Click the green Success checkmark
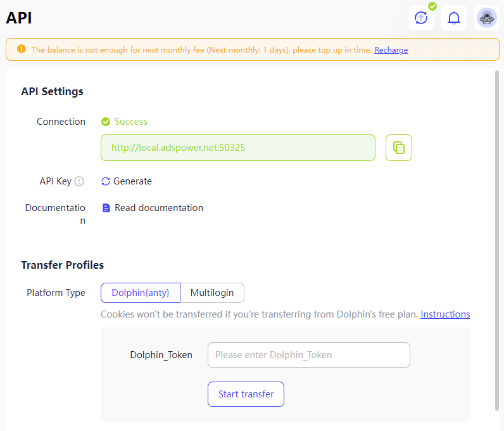 tap(106, 122)
